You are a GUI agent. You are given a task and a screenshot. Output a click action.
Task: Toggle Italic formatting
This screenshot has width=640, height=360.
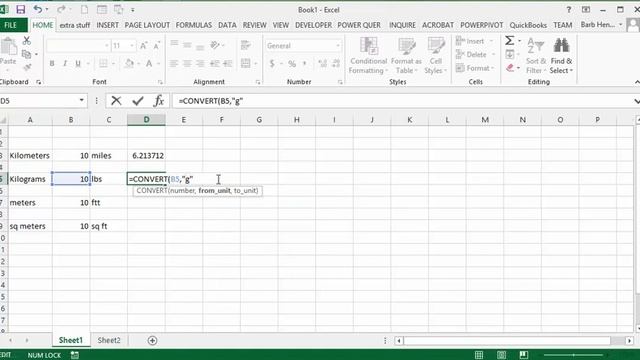pyautogui.click(x=64, y=63)
